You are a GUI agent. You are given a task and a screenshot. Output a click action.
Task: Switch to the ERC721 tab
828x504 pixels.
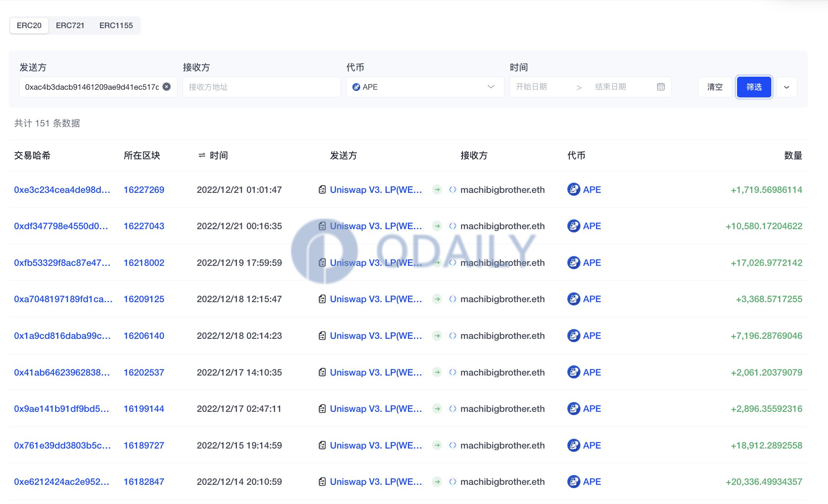tap(70, 25)
